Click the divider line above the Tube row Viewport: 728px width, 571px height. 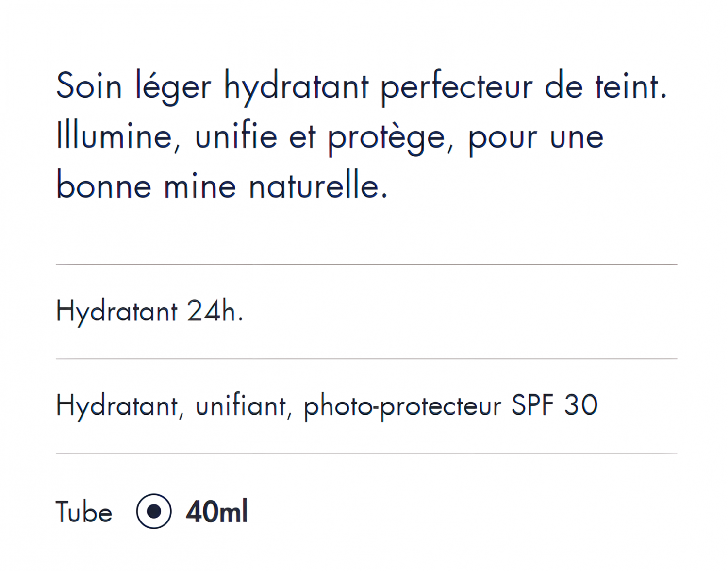click(x=366, y=453)
